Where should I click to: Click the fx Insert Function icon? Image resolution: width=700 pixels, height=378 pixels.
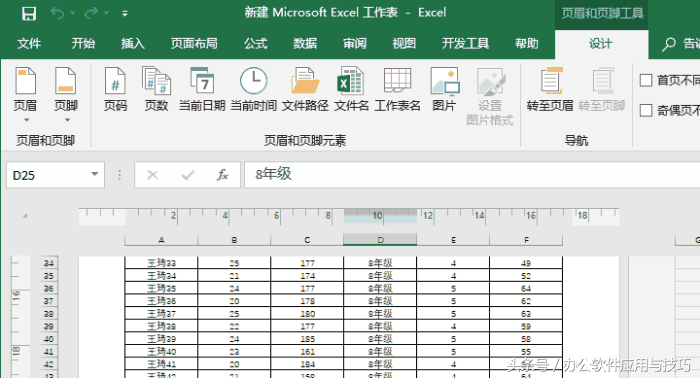pyautogui.click(x=223, y=175)
